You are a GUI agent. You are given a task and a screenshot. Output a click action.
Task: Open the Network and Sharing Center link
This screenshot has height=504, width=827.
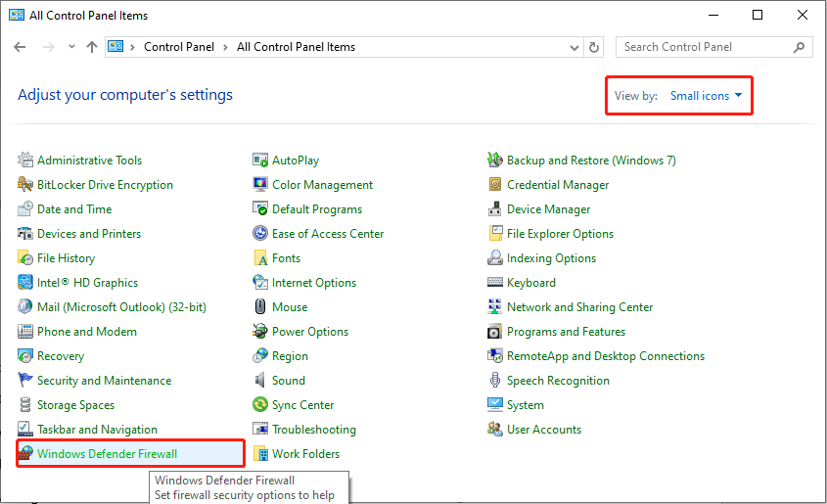[x=579, y=307]
